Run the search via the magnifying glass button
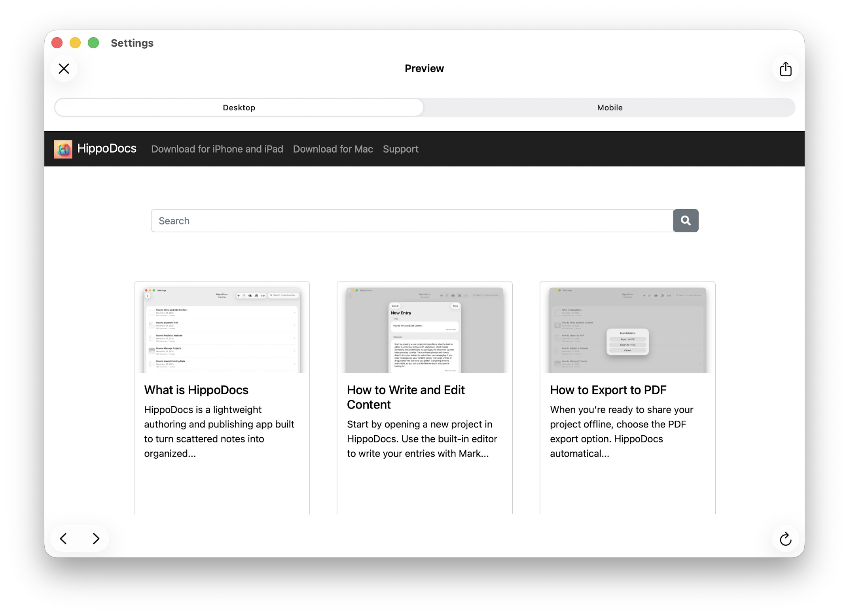The image size is (849, 616). coord(686,220)
